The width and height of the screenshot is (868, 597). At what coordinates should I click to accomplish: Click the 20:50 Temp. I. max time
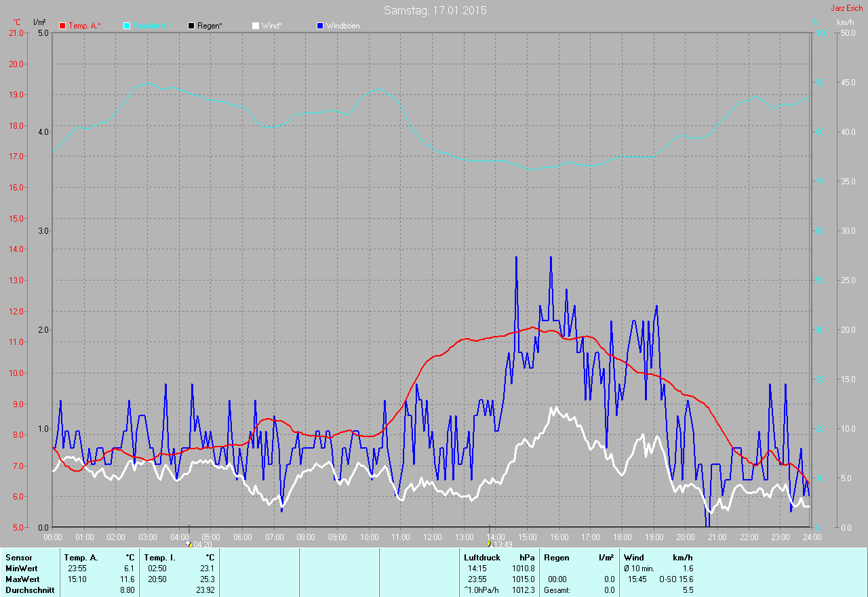point(157,579)
